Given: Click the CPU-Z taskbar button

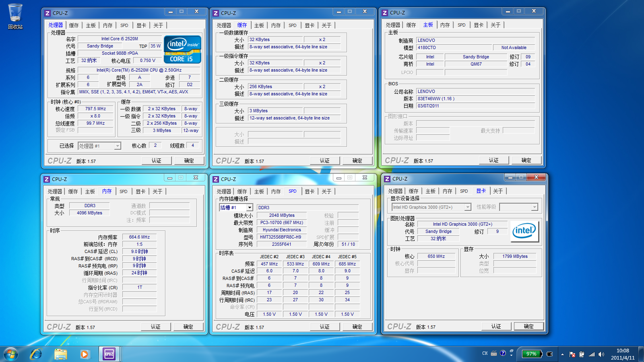Looking at the screenshot, I should (x=109, y=354).
